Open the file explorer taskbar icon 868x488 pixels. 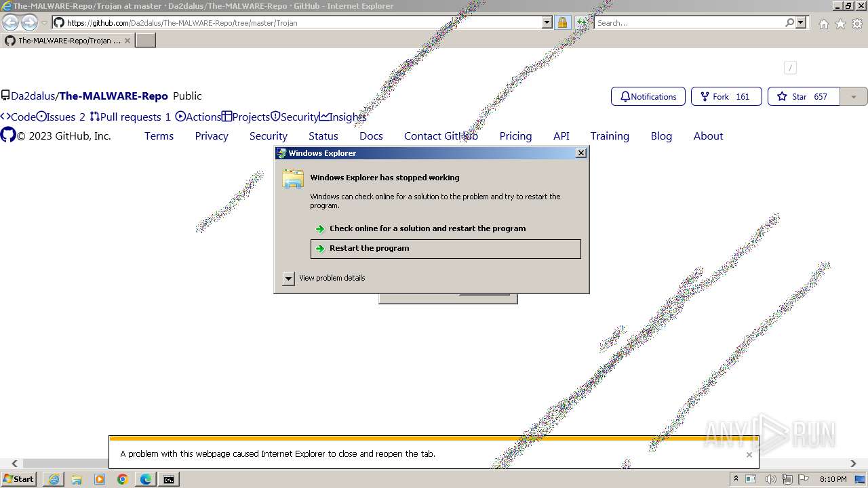click(77, 479)
